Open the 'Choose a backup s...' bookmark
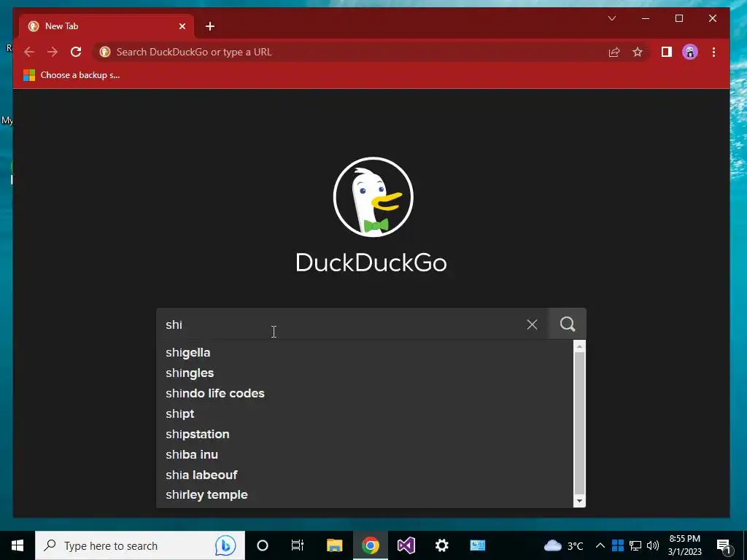Screen dimensions: 747x560 coord(71,75)
